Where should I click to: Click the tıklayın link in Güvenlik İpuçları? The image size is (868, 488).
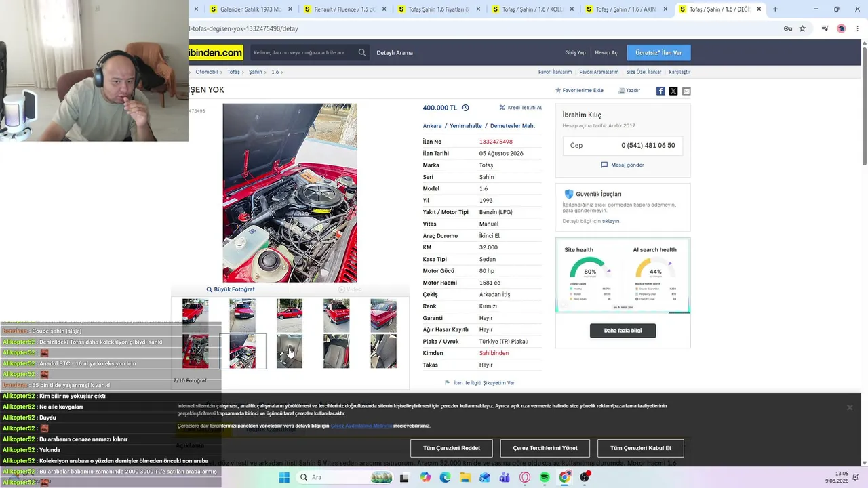[x=611, y=221]
